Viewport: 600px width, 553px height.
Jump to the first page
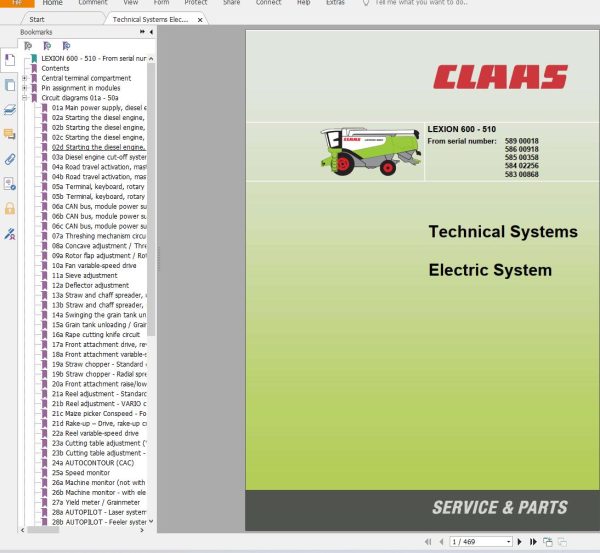[x=428, y=542]
